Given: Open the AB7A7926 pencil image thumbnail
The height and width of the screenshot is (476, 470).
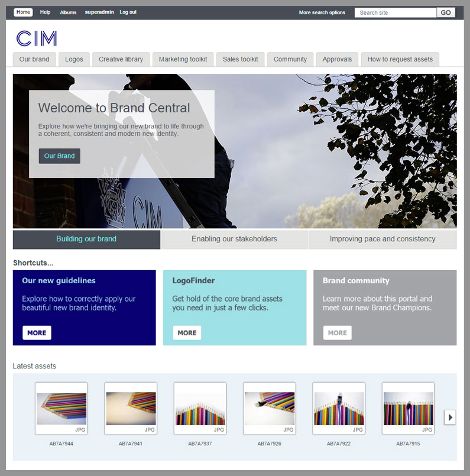Looking at the screenshot, I should [x=270, y=409].
